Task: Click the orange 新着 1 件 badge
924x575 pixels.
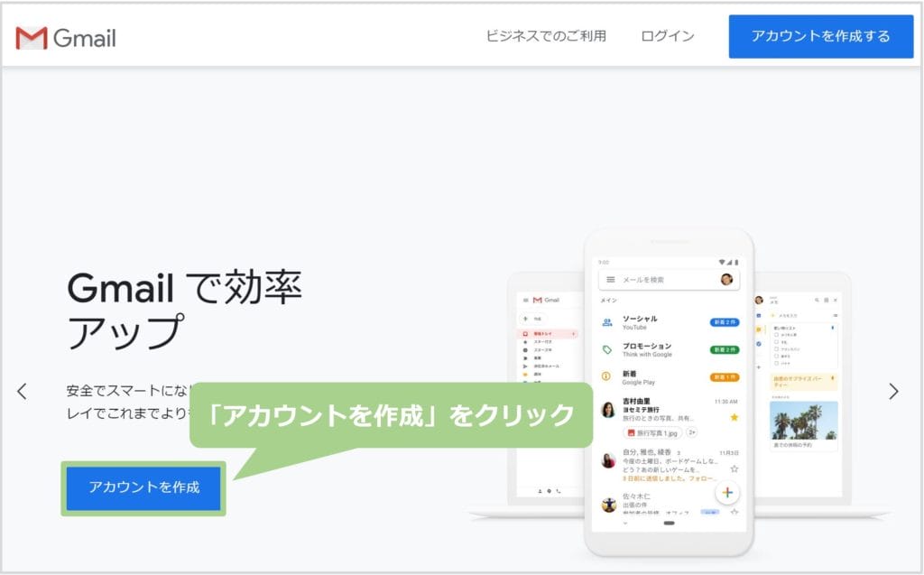Action: pos(725,377)
